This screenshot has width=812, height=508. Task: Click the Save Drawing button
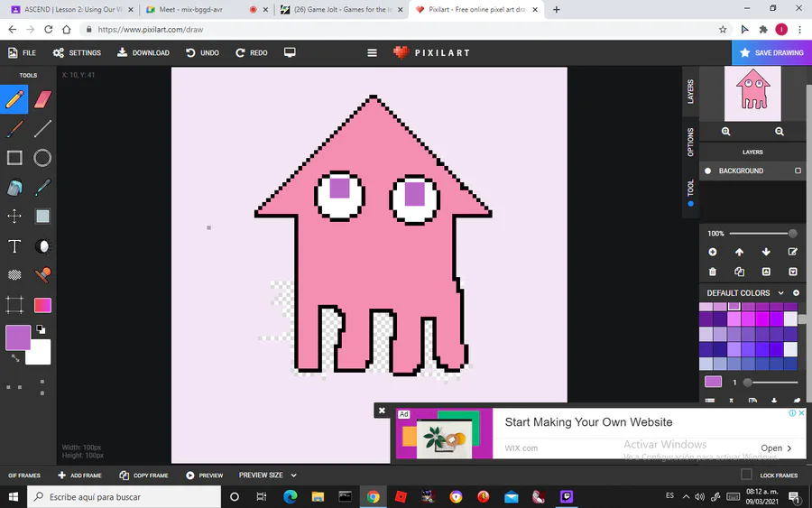click(x=771, y=53)
